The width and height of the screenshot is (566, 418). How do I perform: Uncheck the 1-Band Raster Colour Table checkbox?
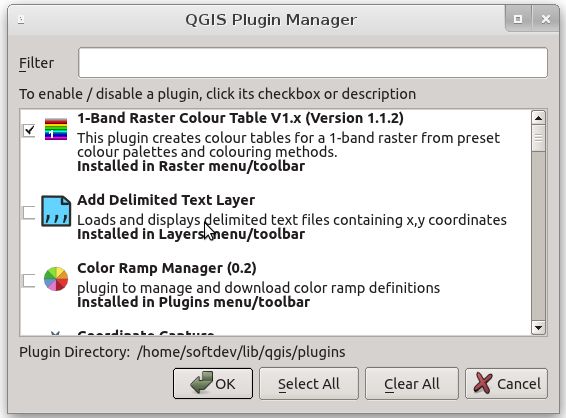tap(29, 130)
